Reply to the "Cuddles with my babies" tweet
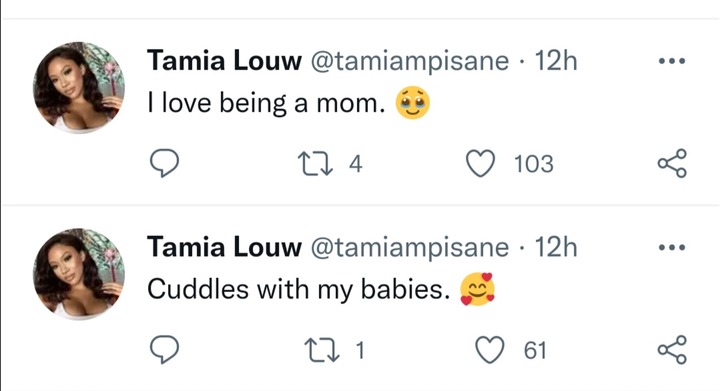720x391 pixels. (x=164, y=350)
